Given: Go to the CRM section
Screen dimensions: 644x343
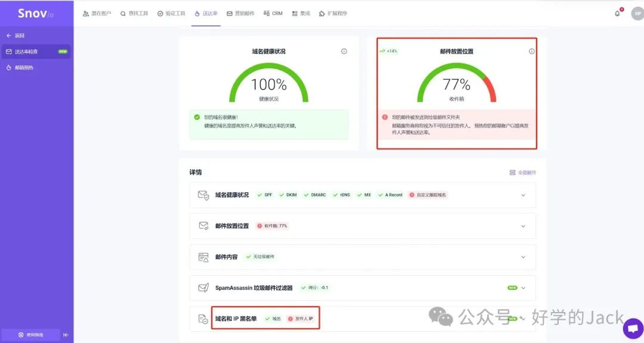Looking at the screenshot, I should [x=273, y=14].
